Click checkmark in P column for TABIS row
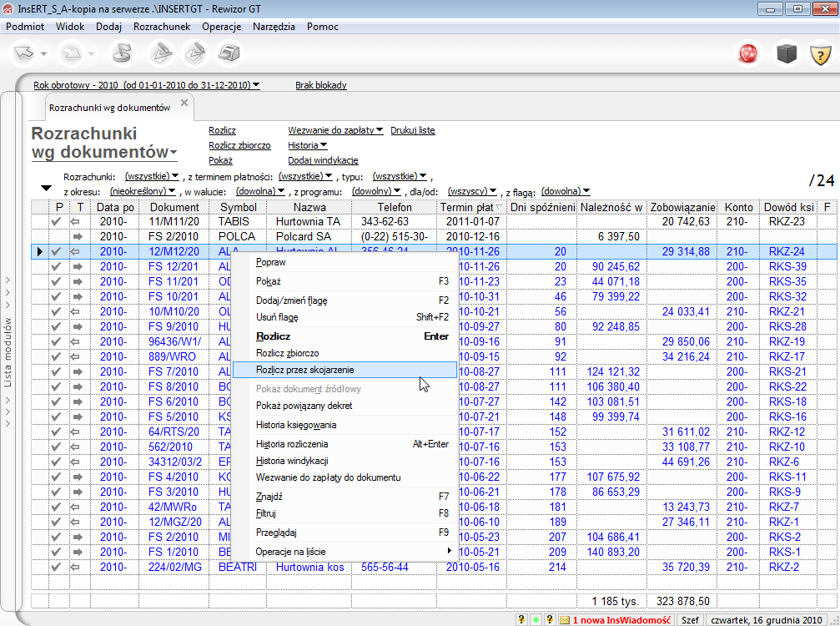This screenshot has height=626, width=840. click(57, 221)
